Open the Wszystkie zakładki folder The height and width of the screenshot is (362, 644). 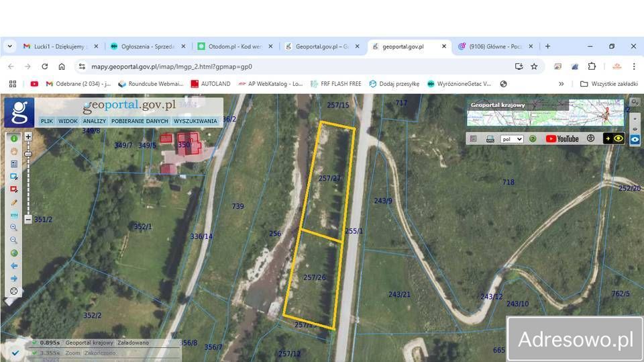(609, 84)
